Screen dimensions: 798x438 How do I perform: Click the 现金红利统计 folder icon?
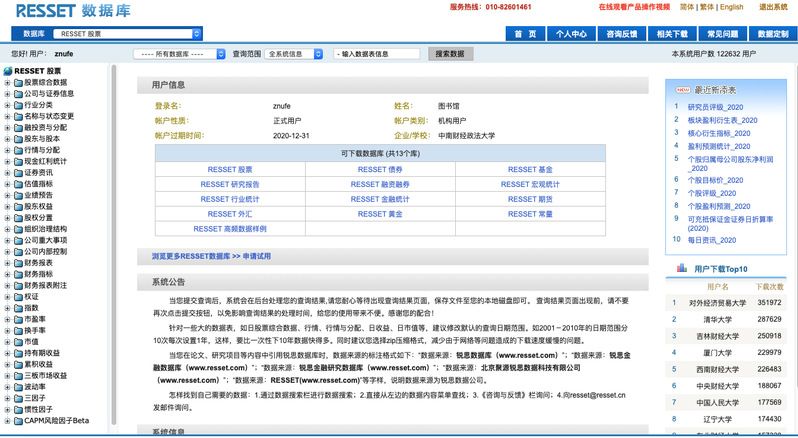(18, 161)
